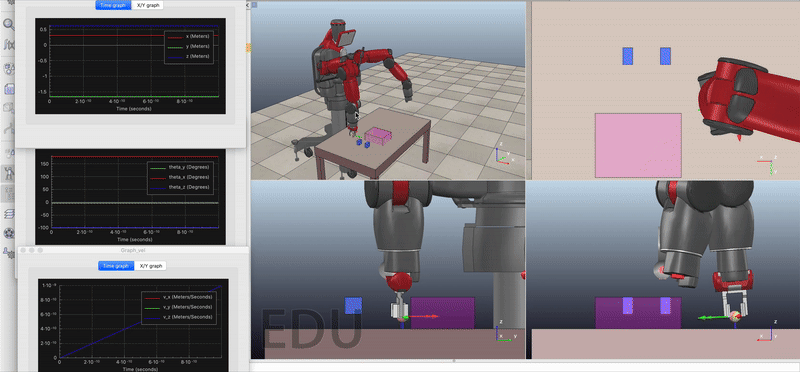Select red gripper in bottom-right front view
Image resolution: width=800 pixels, height=372 pixels.
click(732, 282)
